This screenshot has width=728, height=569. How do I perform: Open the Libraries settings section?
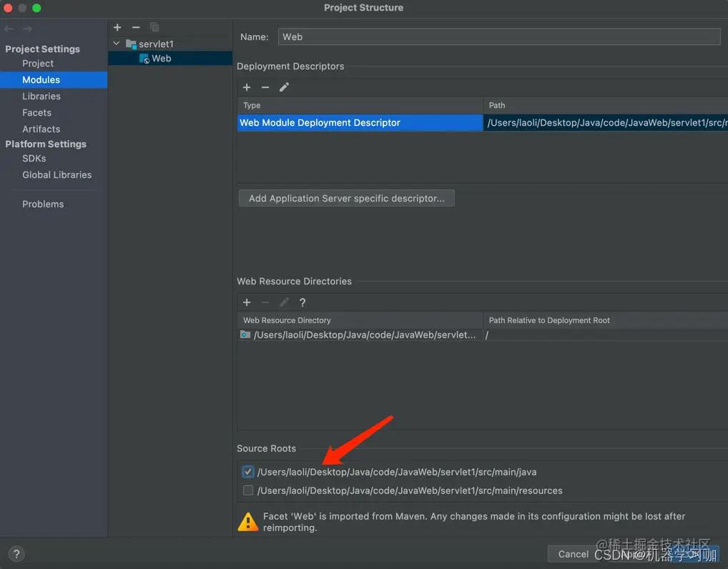coord(41,97)
